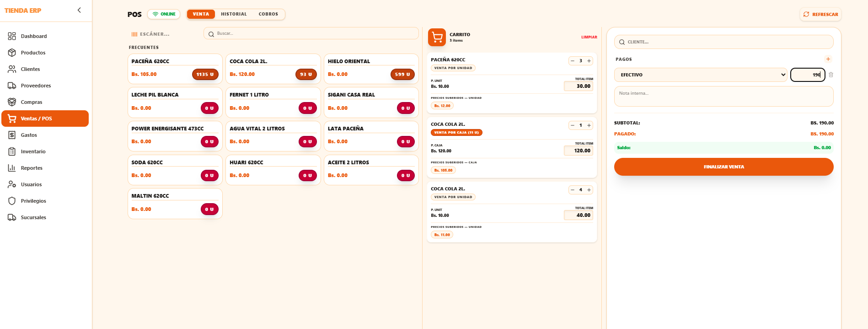The height and width of the screenshot is (329, 868).
Task: Open Gastos from the sidebar menu
Action: (x=45, y=135)
